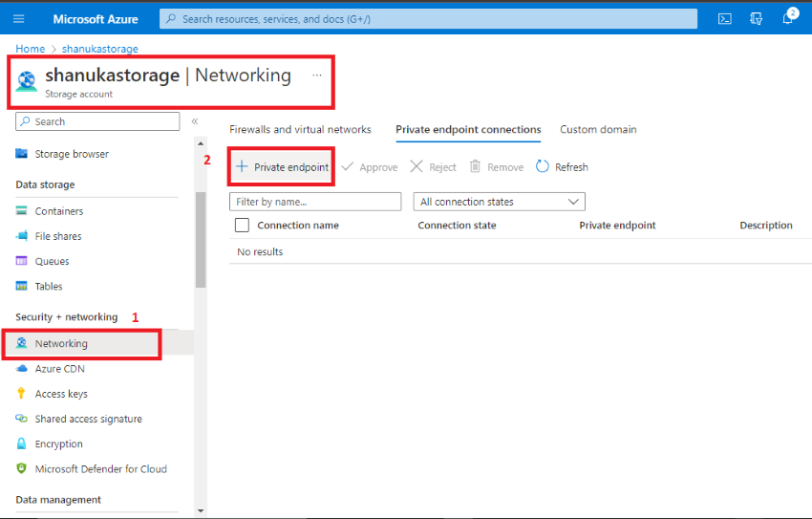Click the Storage browser icon
Viewport: 812px width, 519px height.
[21, 153]
